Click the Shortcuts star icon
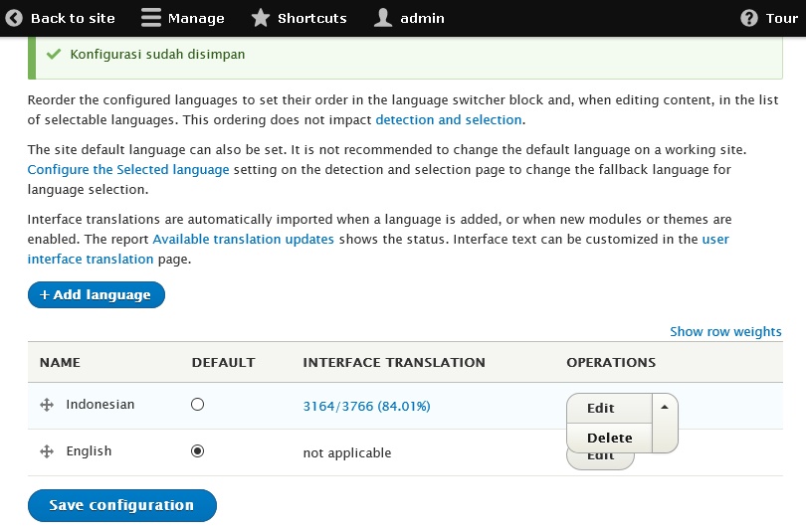This screenshot has height=532, width=806. [x=261, y=18]
